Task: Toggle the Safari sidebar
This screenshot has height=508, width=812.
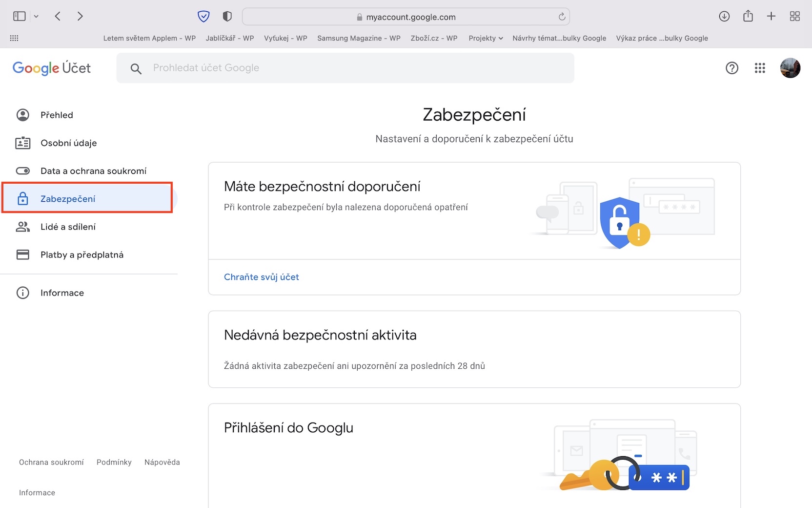Action: click(20, 17)
